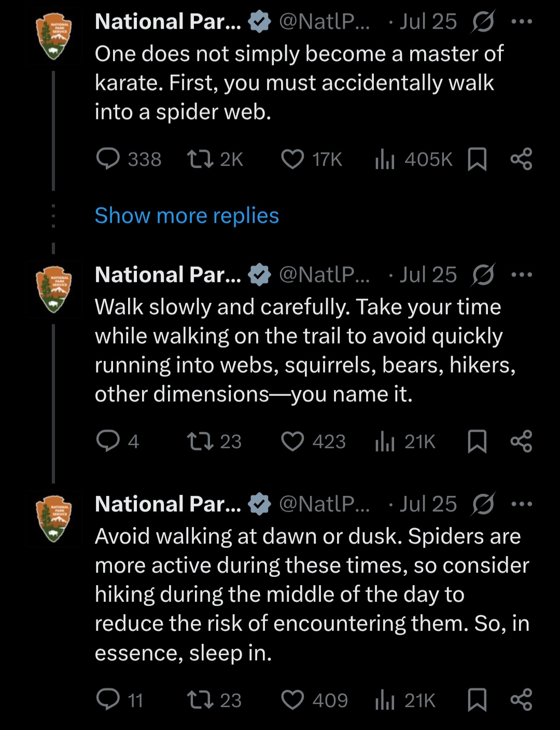Viewport: 560px width, 730px height.
Task: Share the first tweet about karate
Action: point(521,159)
